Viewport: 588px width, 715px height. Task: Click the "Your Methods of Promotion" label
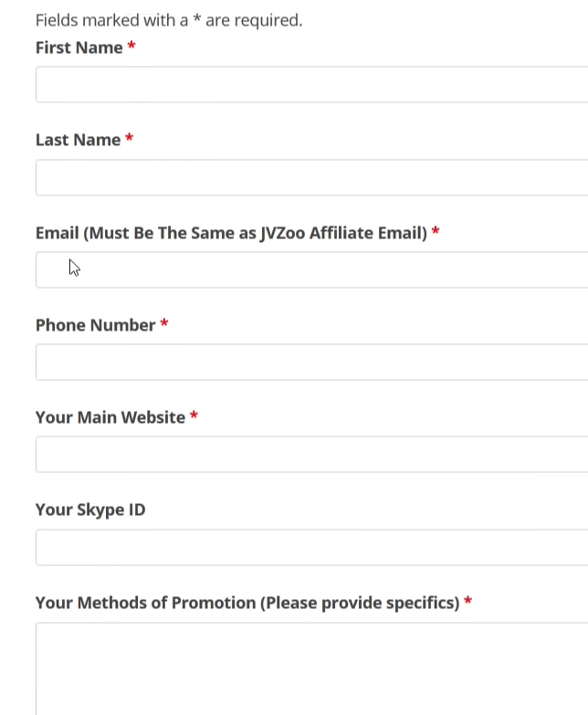pyautogui.click(x=247, y=603)
